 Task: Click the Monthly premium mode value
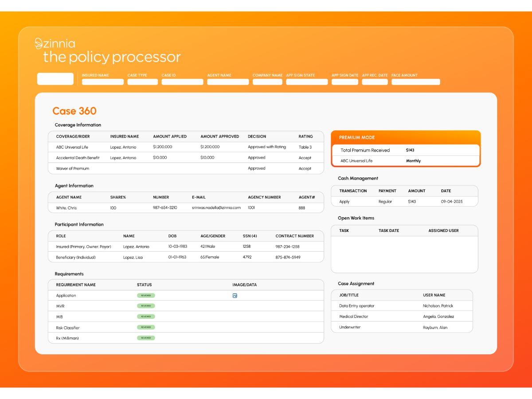coord(413,161)
